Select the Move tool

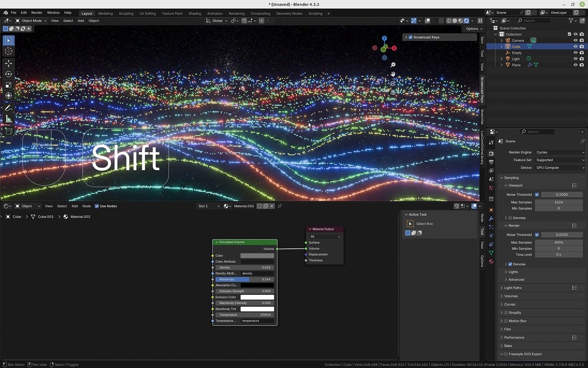point(9,63)
